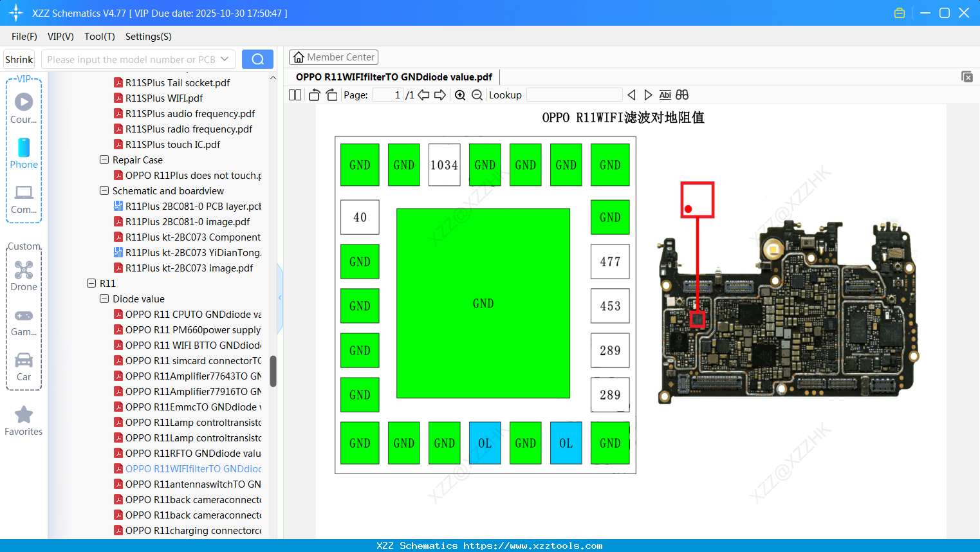Open OPPO R11antennaswitchTO file
The height and width of the screenshot is (552, 980).
(x=193, y=484)
